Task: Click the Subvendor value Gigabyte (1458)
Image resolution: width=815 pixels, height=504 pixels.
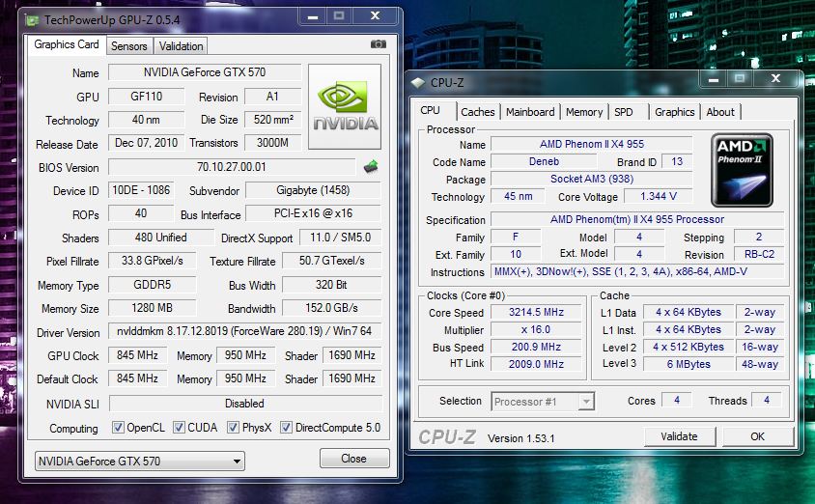Action: [313, 190]
